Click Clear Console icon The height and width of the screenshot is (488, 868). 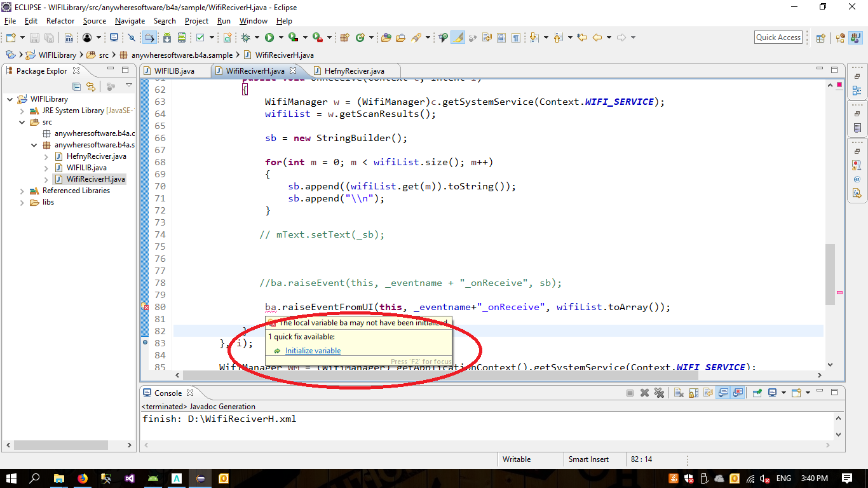coord(679,393)
